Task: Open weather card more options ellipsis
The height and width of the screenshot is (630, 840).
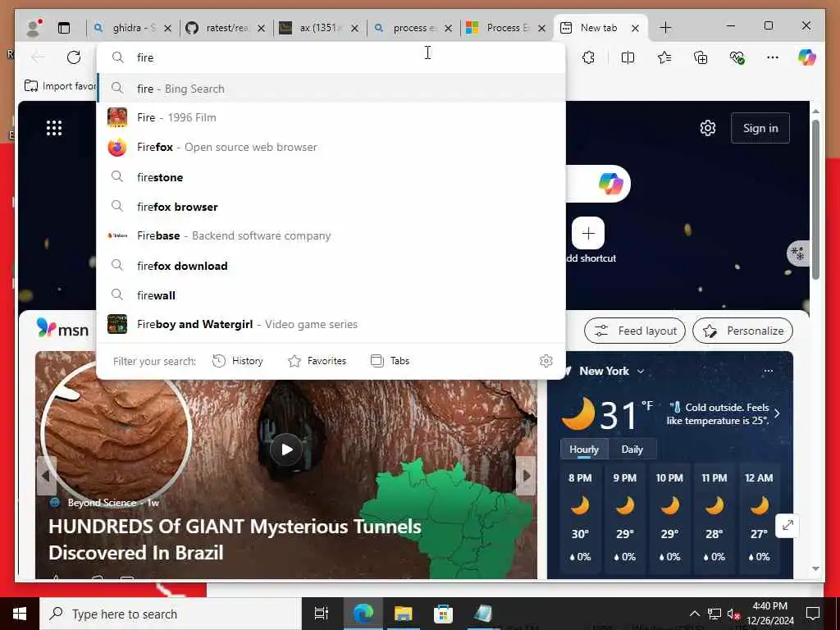Action: pos(768,371)
